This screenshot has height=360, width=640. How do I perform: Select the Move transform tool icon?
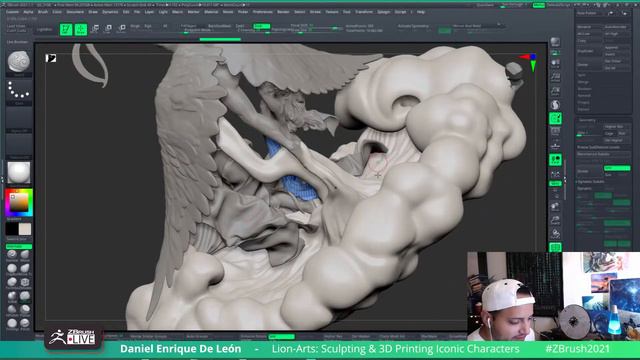pyautogui.click(x=95, y=29)
